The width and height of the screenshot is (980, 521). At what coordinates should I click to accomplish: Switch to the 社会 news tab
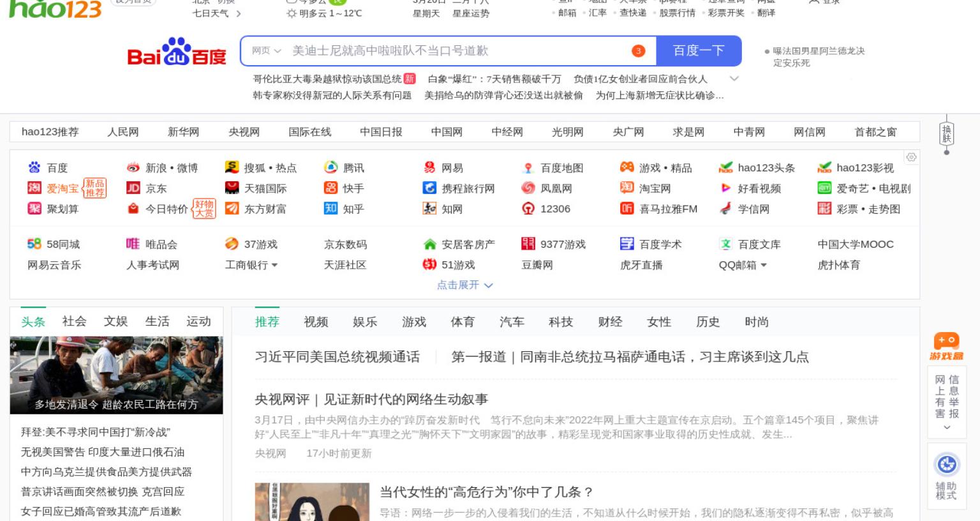pos(74,321)
